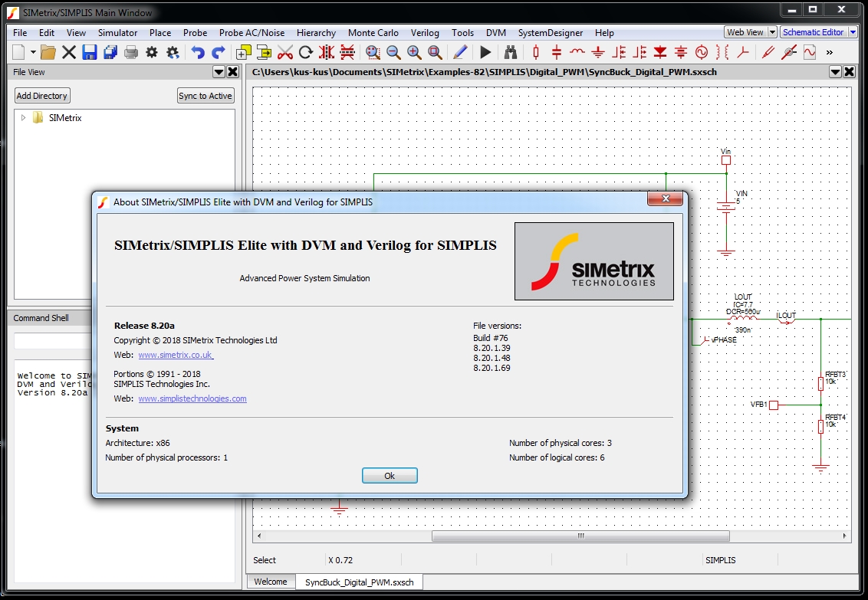Click the scrollbar right arrow
This screenshot has height=600, width=868.
[844, 536]
